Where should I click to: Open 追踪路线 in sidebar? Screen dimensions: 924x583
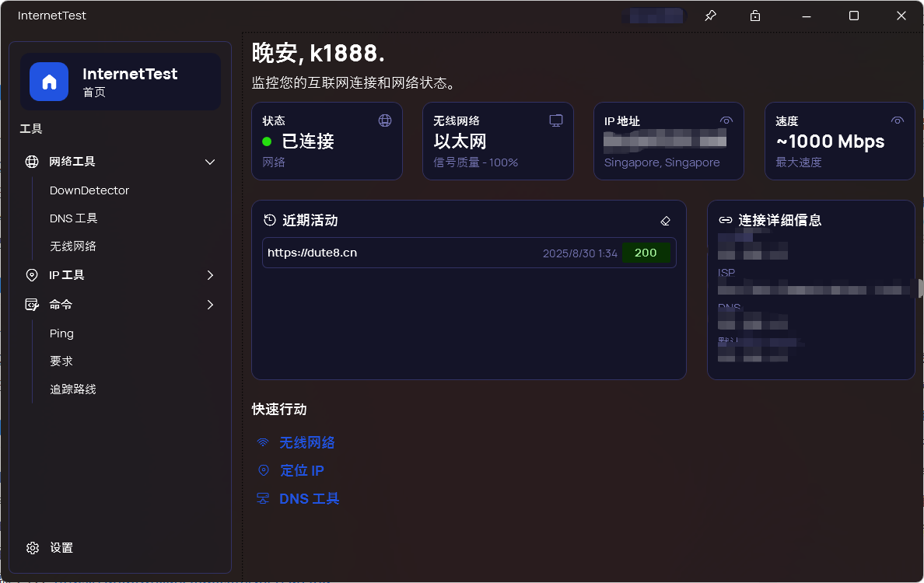coord(73,389)
